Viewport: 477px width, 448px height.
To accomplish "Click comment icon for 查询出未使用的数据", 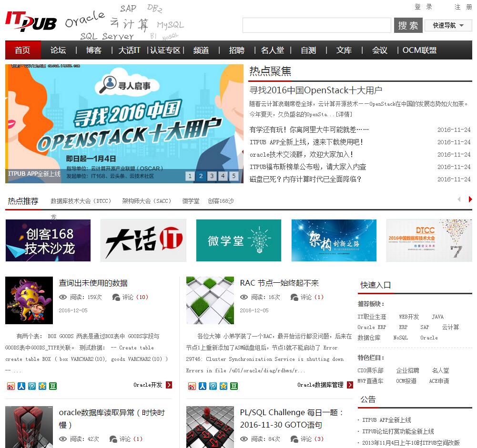I will [116, 297].
